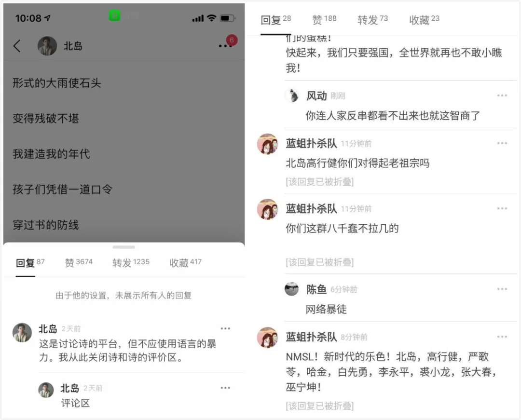Tap the bottom sheet drag handle
This screenshot has width=521, height=420.
click(x=123, y=247)
